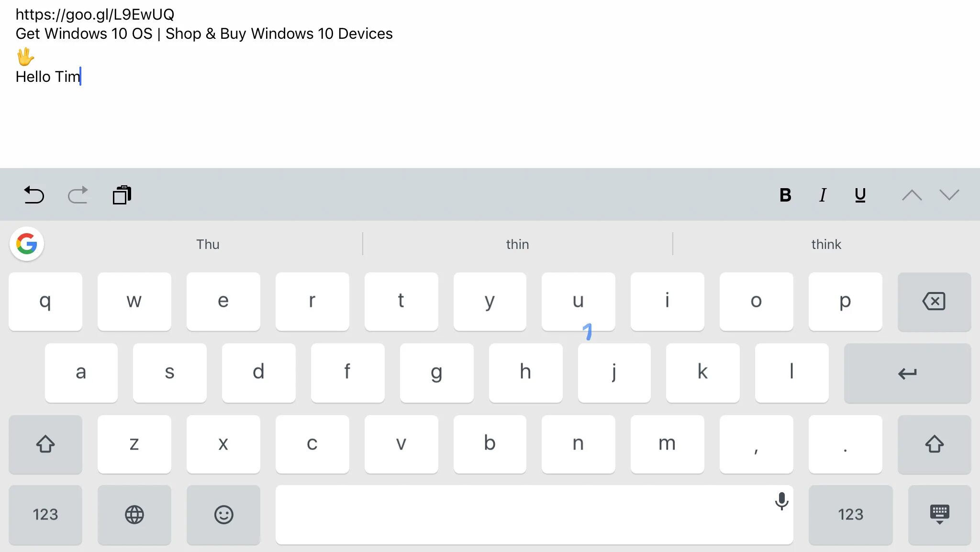
Task: Tap the down chevron arrow
Action: [x=949, y=195]
